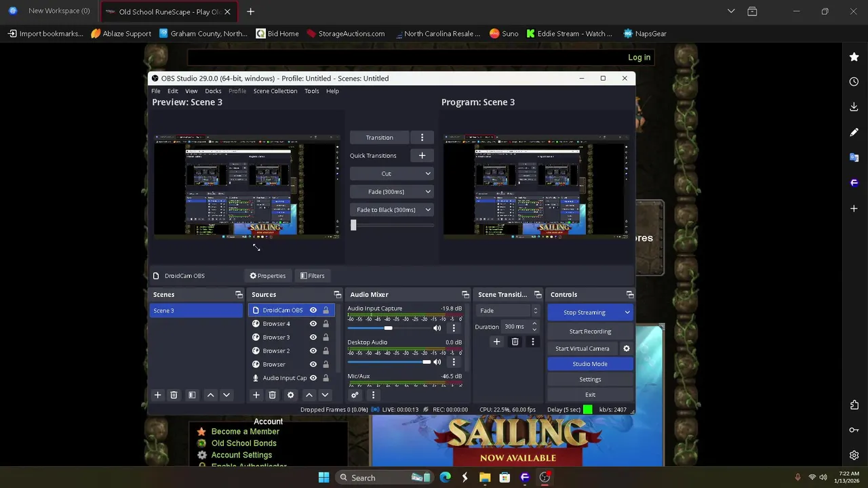
Task: Click Start Virtual Camera button
Action: point(583,348)
